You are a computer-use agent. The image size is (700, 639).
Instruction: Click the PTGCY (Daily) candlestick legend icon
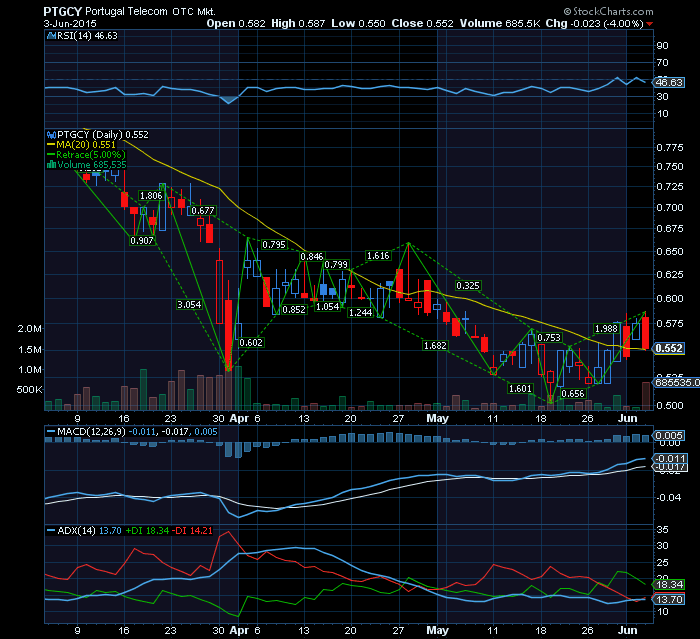click(x=51, y=134)
